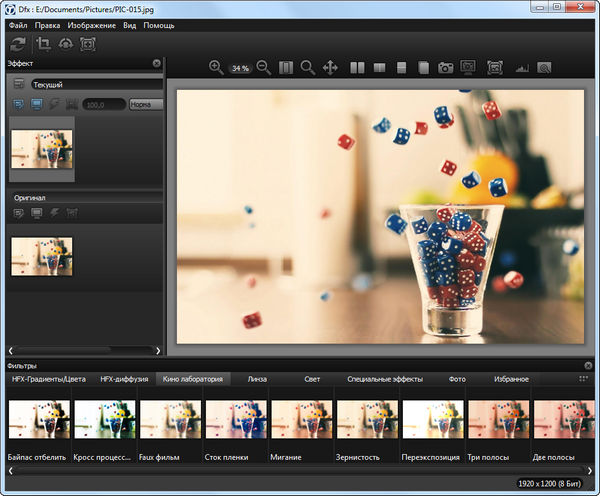Toggle the blue monitor icon in the Эффект panel
The image size is (600, 496).
point(37,104)
